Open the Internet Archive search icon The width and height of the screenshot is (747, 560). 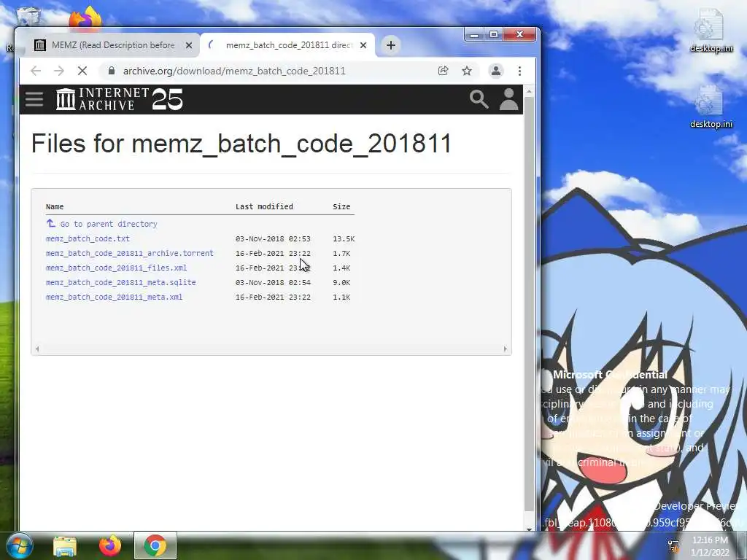tap(479, 99)
